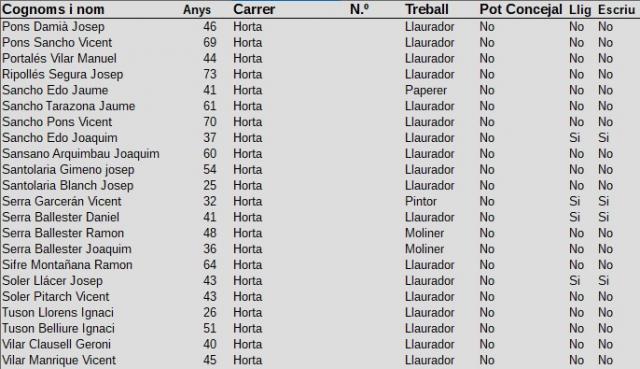The image size is (640, 369).
Task: Select the 'Treball' column header
Action: click(x=427, y=9)
